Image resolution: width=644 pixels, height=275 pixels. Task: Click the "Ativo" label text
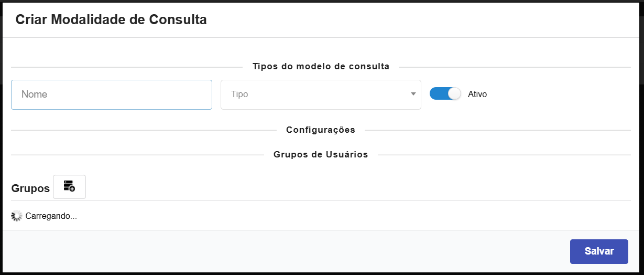tap(477, 94)
